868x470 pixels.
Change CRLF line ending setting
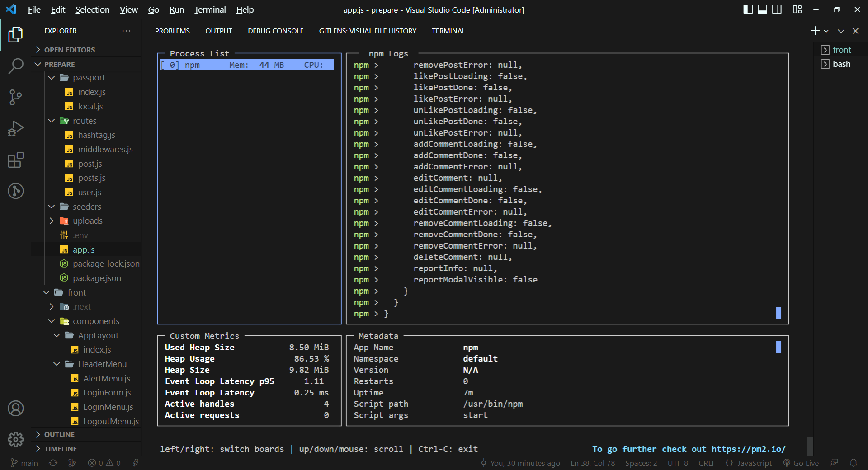[x=707, y=463]
